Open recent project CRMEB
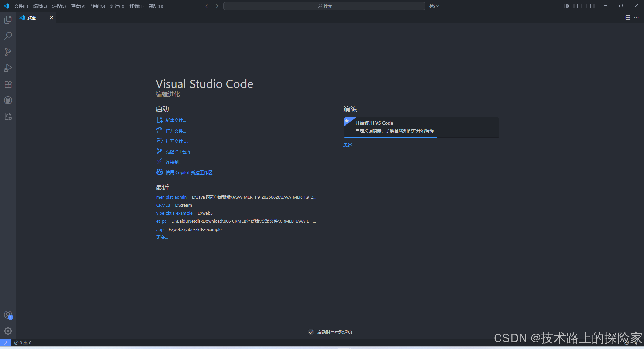This screenshot has height=349, width=644. point(163,205)
